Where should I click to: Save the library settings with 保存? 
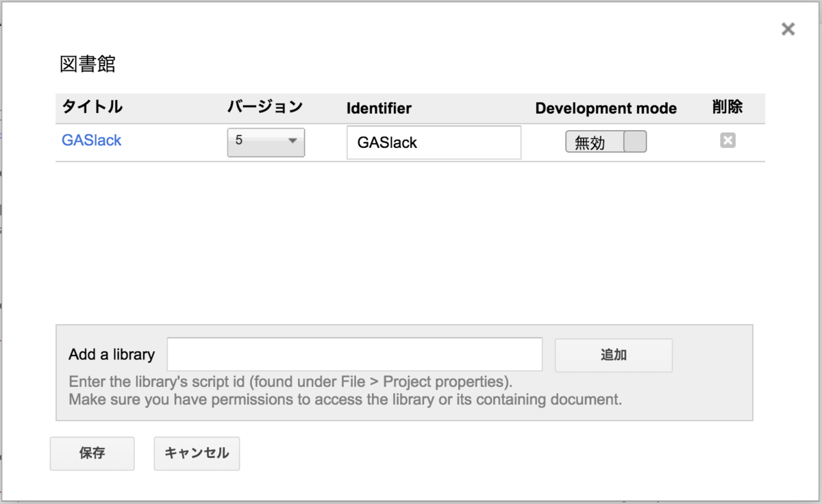point(92,453)
